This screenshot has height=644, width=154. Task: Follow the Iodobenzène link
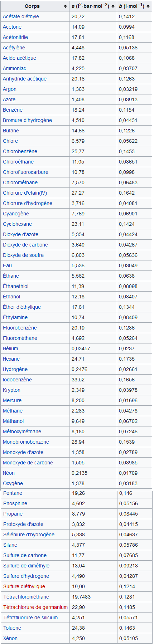pos(17,380)
